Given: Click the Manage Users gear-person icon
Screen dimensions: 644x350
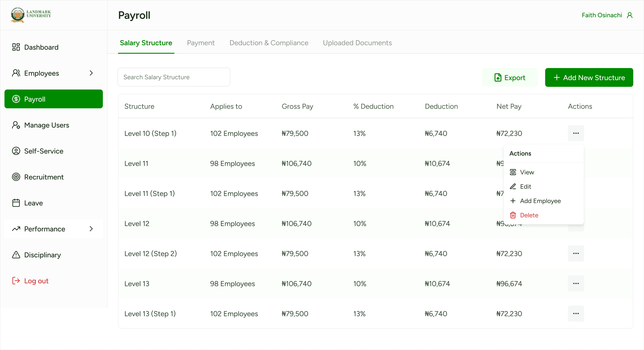Looking at the screenshot, I should 16,125.
